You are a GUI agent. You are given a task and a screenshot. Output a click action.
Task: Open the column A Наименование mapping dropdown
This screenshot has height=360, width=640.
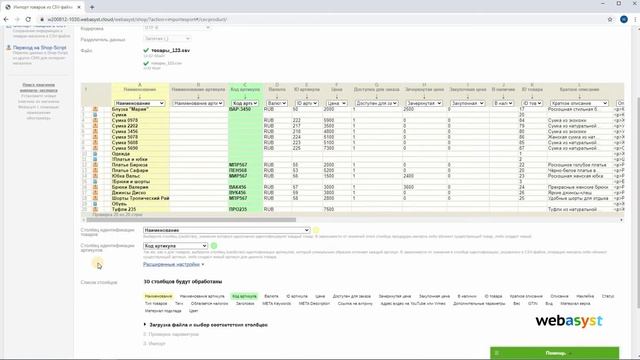point(139,103)
